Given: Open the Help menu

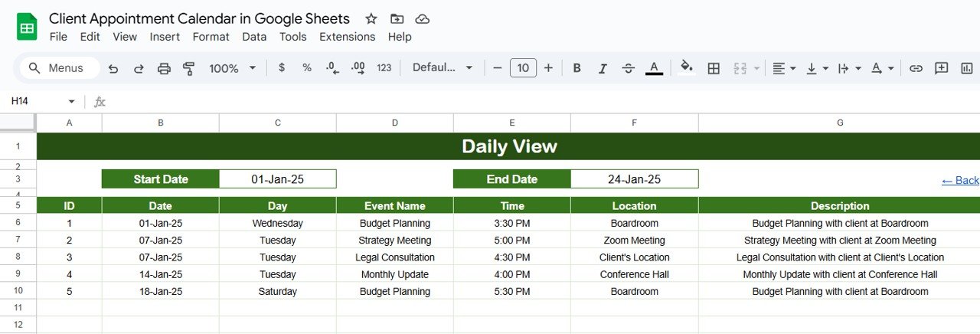Looking at the screenshot, I should pyautogui.click(x=400, y=37).
